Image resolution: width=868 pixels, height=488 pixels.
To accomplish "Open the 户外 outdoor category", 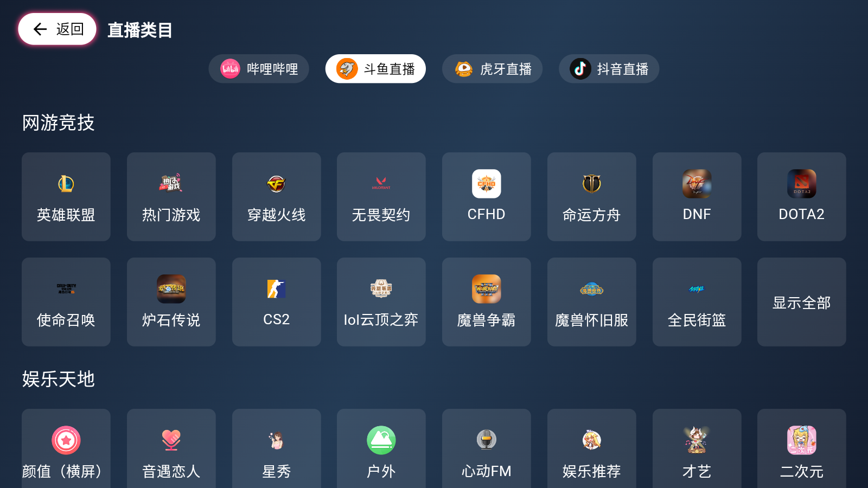I will click(x=381, y=448).
